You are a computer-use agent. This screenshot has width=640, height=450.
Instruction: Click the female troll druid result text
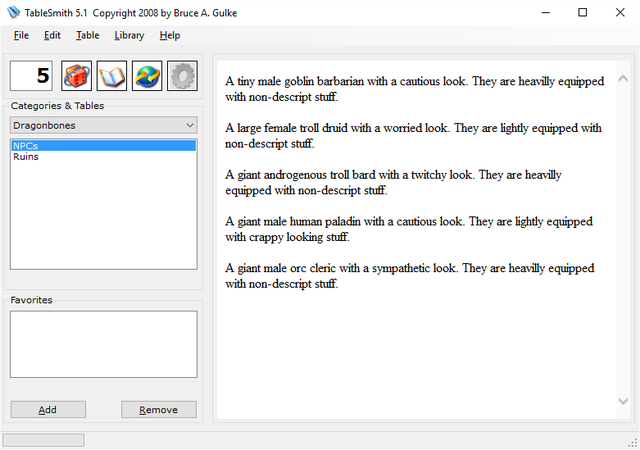413,136
